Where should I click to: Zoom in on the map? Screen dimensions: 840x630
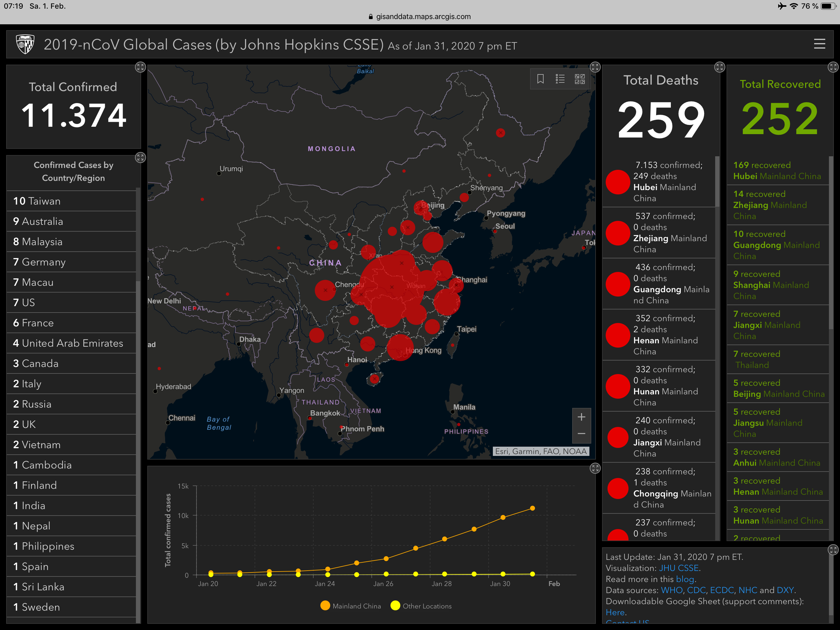click(x=581, y=417)
